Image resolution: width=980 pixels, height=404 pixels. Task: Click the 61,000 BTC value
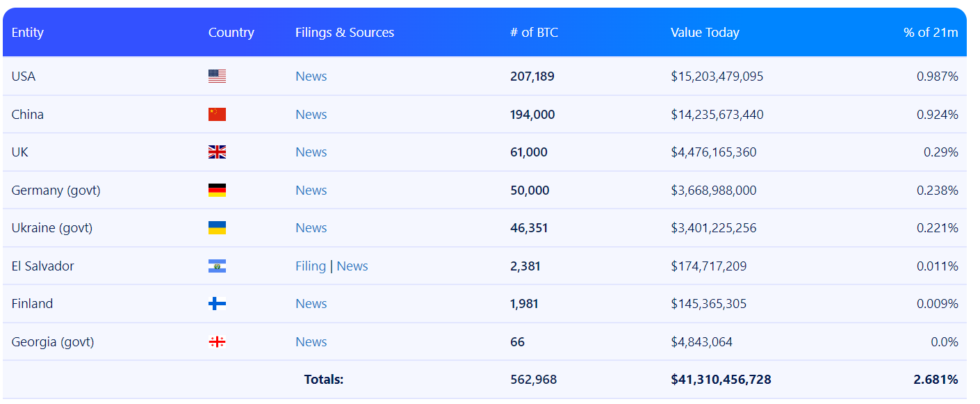(x=529, y=152)
